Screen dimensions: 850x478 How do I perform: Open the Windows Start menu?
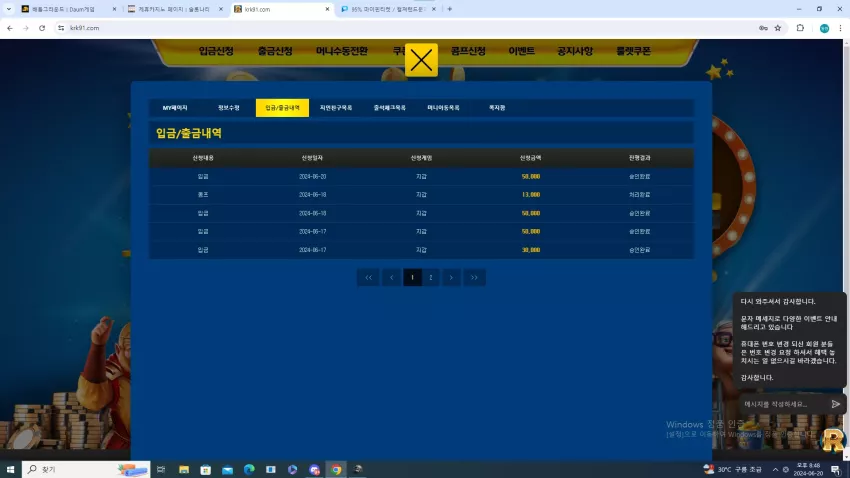pos(10,469)
